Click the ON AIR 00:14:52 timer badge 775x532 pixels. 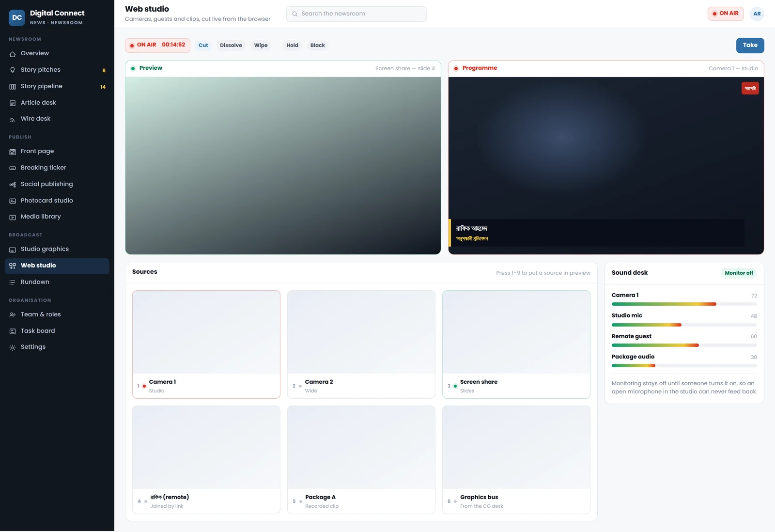click(157, 45)
